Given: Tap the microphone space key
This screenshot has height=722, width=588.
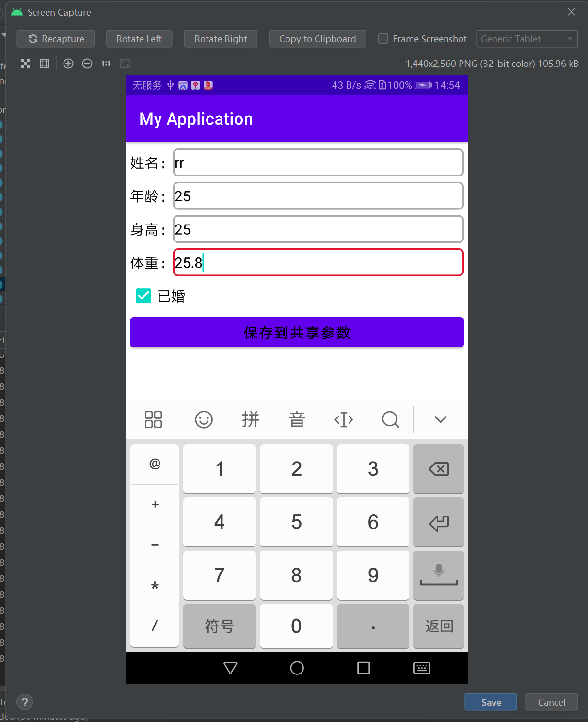Looking at the screenshot, I should (x=439, y=576).
